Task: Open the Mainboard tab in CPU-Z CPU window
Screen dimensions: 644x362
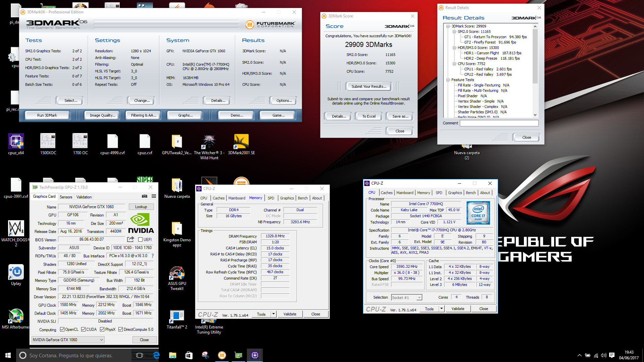Action: click(405, 193)
